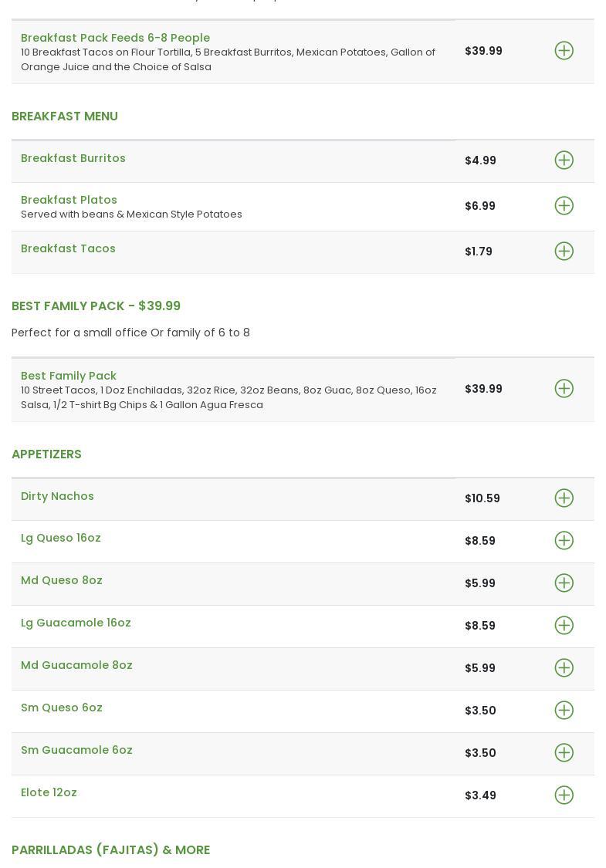Add Elote 12oz using plus icon
Image resolution: width=606 pixels, height=868 pixels.
coord(564,795)
